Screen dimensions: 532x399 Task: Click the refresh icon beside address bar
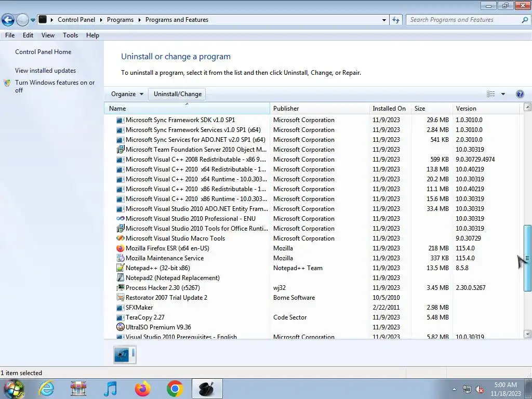click(x=395, y=20)
